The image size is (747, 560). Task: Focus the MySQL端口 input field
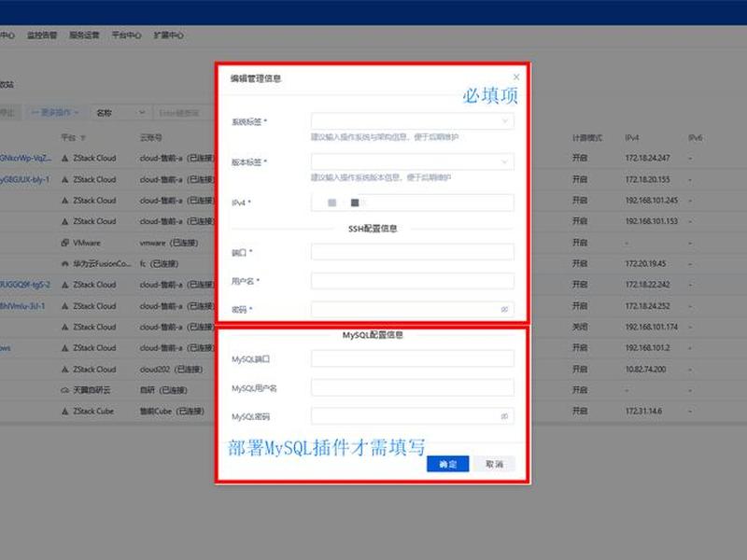[x=412, y=358]
